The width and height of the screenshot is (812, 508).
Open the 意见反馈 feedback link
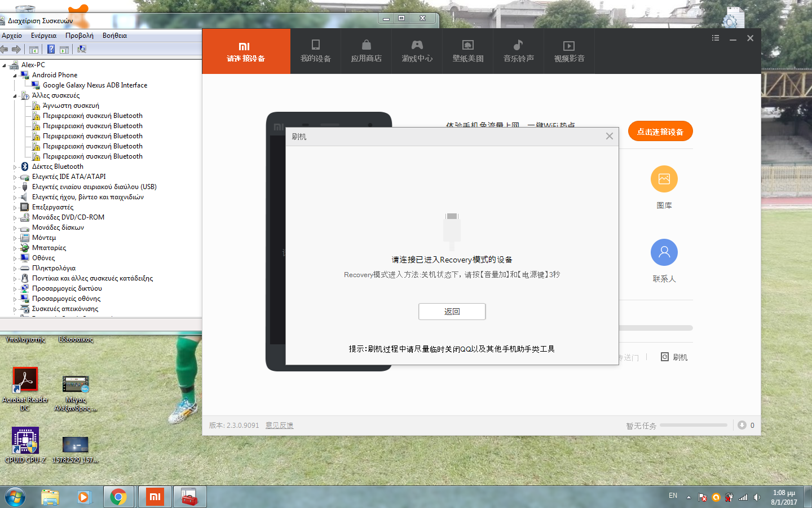(279, 426)
